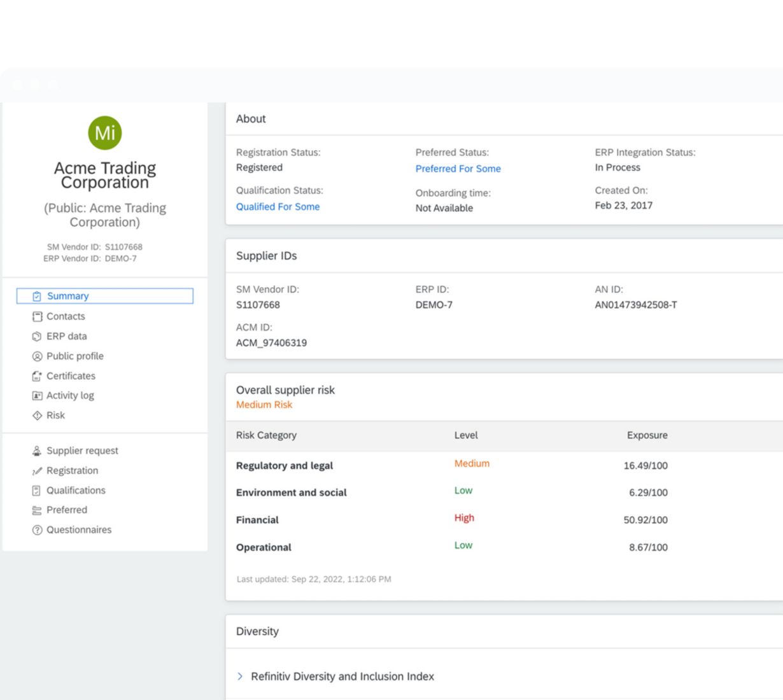The image size is (783, 700).
Task: Click the Supplier request icon
Action: [x=37, y=451]
